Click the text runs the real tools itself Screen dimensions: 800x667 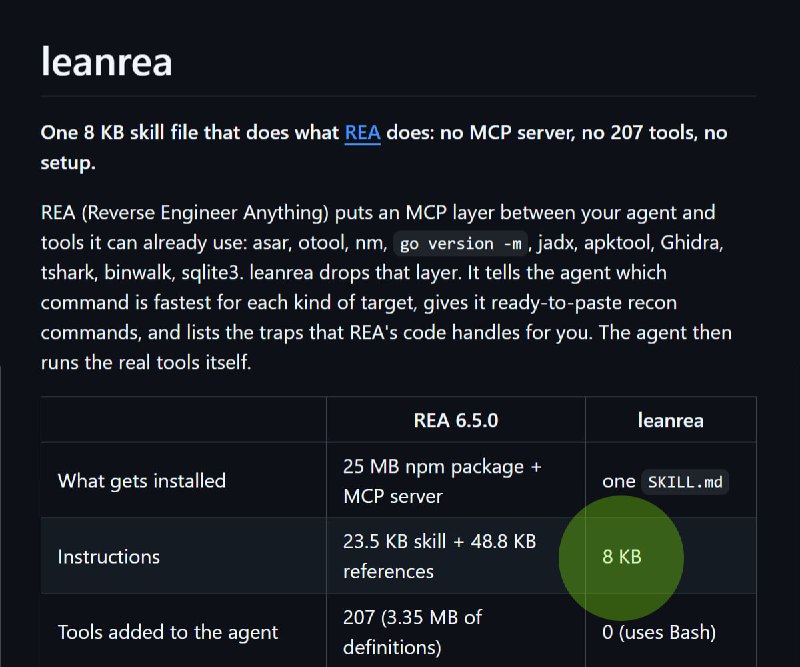[x=146, y=362]
